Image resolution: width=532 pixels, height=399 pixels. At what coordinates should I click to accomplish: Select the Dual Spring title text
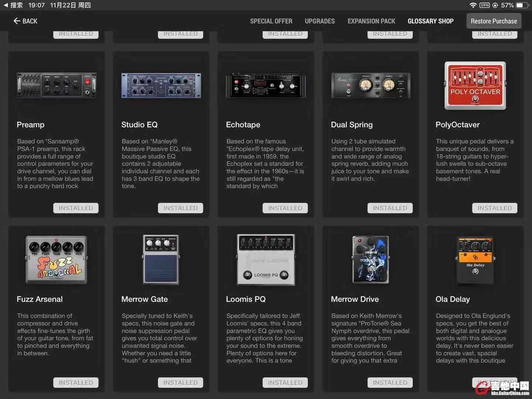(352, 125)
